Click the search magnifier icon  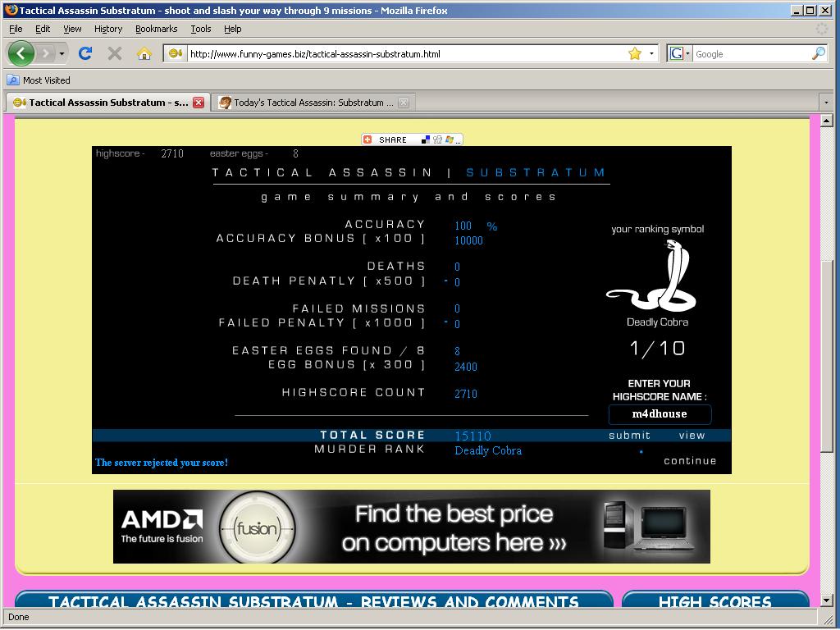818,53
